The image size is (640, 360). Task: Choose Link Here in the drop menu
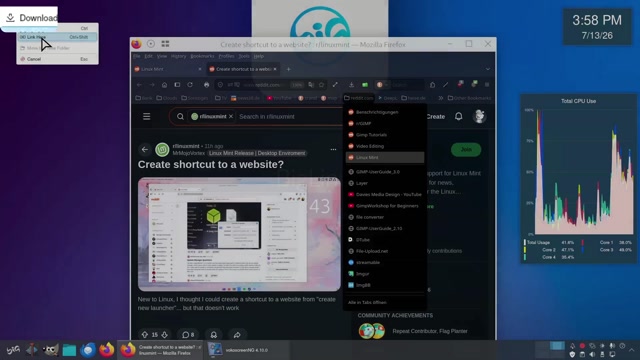[57, 37]
